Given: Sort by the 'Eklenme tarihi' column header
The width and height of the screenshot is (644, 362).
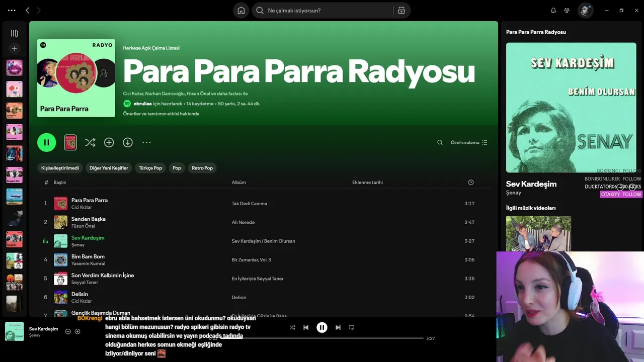Looking at the screenshot, I should (x=367, y=183).
